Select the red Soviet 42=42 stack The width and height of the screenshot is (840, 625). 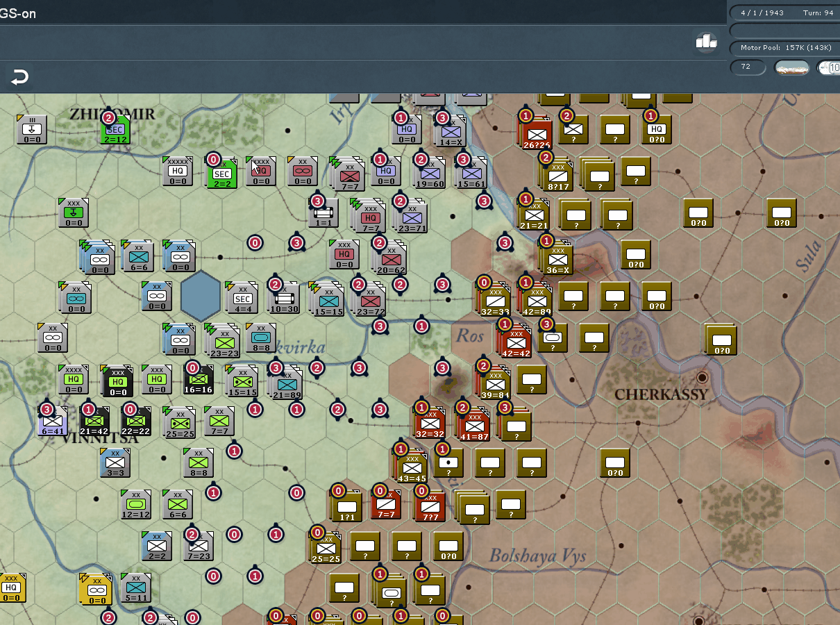(x=515, y=342)
